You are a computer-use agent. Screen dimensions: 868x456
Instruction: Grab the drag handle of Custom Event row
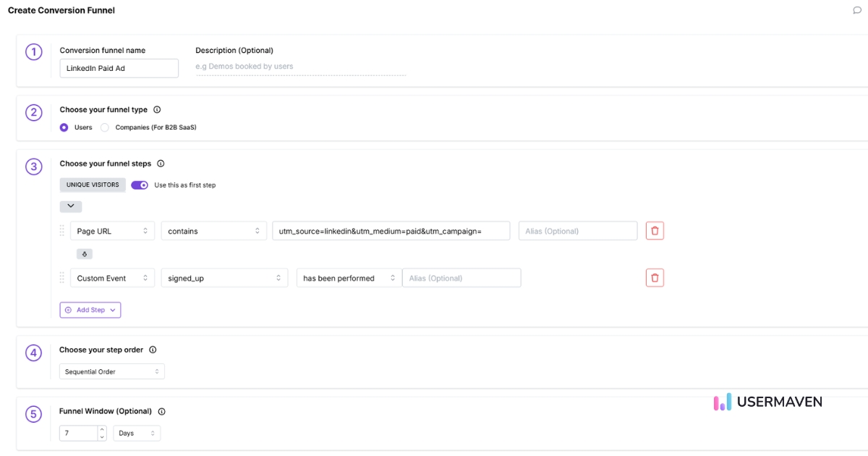(62, 278)
